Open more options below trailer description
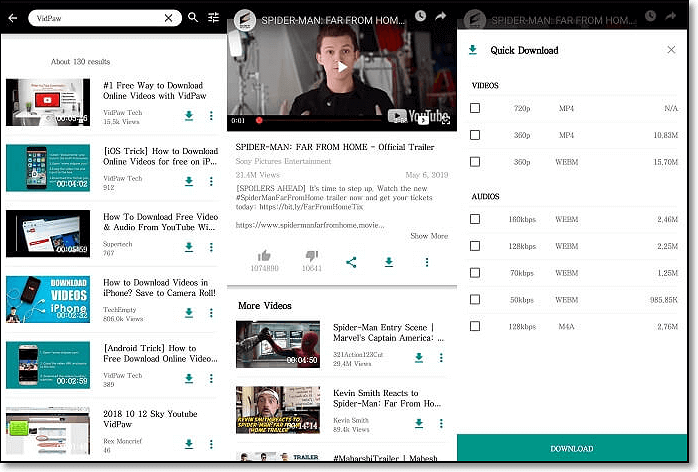 click(427, 262)
